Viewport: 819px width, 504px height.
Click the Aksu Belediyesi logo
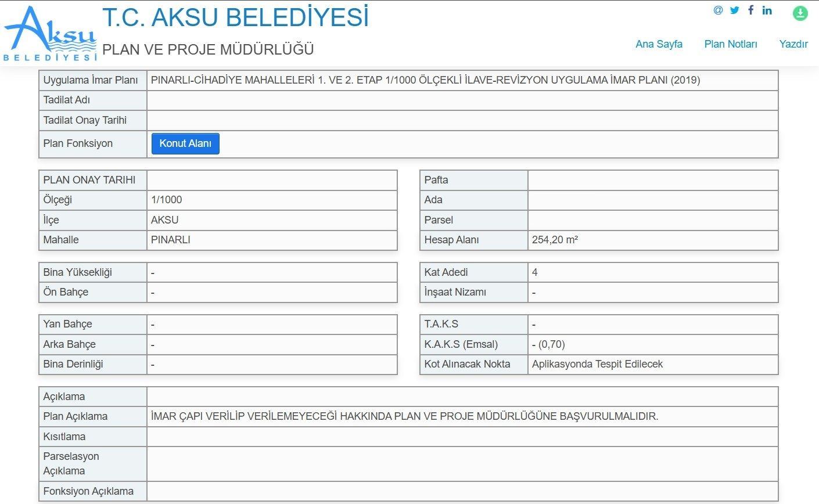50,34
